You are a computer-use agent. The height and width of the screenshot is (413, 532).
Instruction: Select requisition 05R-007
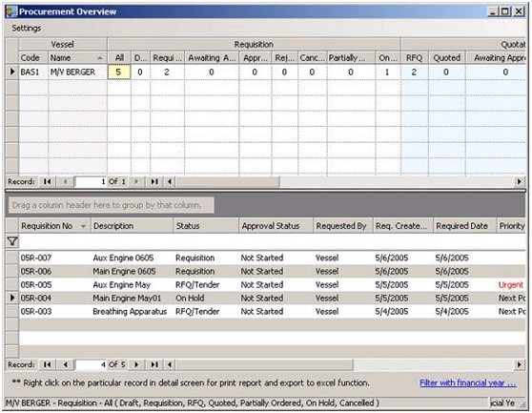pyautogui.click(x=36, y=258)
